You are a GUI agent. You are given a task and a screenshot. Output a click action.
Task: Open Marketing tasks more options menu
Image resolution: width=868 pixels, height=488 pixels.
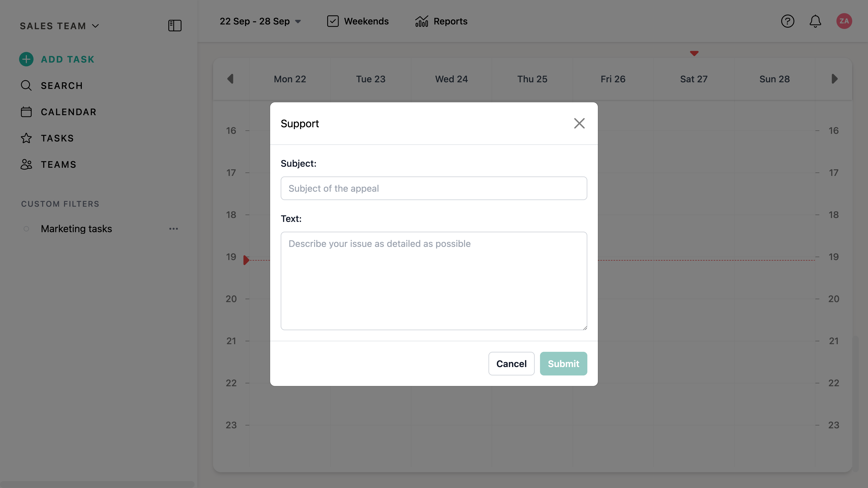pos(174,229)
